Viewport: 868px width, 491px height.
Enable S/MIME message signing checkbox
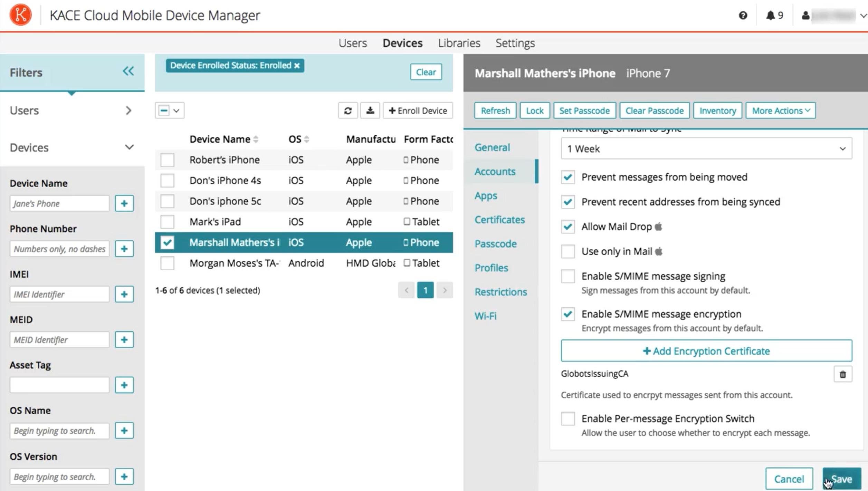(568, 276)
